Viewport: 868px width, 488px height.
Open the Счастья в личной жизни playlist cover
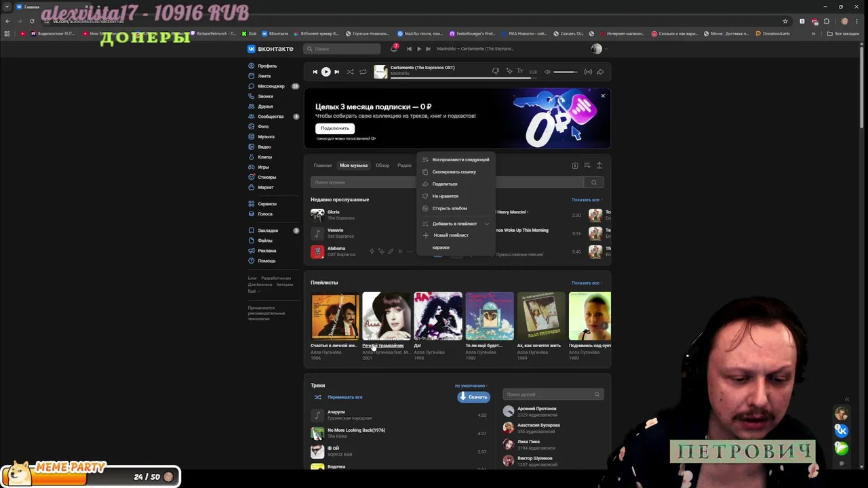point(335,316)
